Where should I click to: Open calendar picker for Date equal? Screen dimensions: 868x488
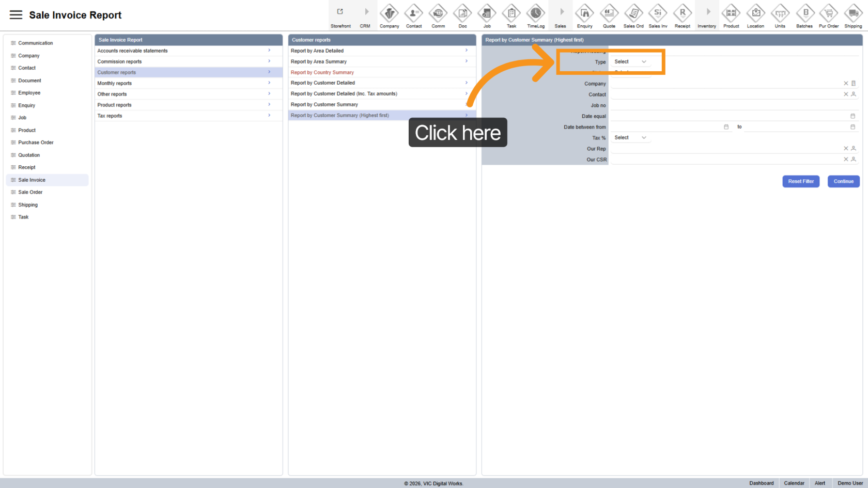853,116
